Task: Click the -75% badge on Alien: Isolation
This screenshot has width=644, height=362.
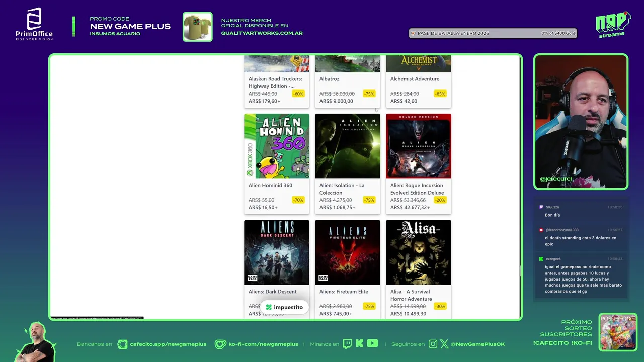Action: coord(369,200)
